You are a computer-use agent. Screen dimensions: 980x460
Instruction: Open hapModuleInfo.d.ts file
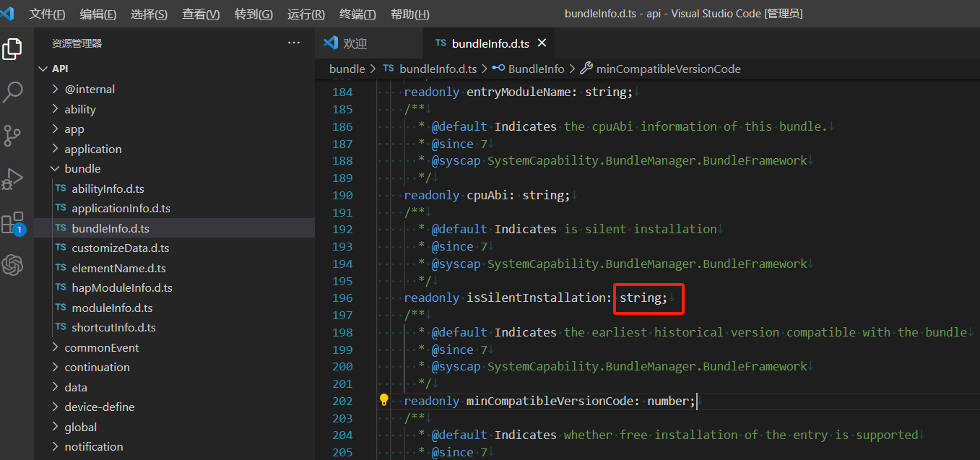(x=174, y=287)
